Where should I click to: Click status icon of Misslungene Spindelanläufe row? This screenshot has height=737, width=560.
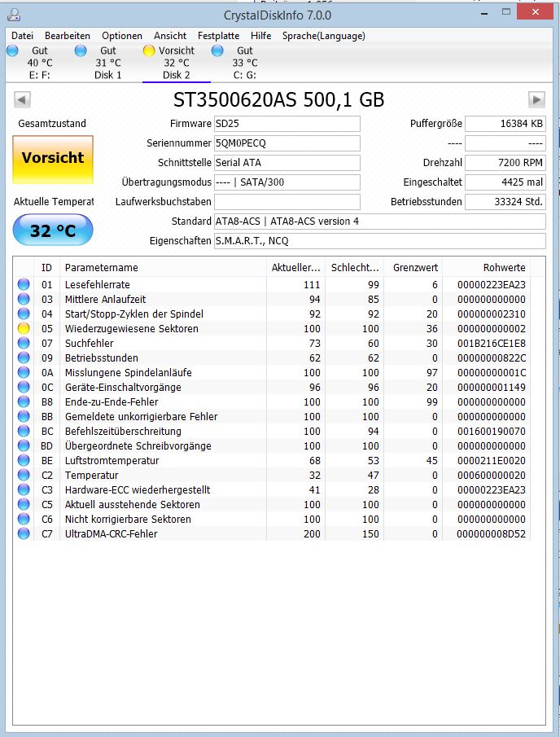pyautogui.click(x=24, y=372)
